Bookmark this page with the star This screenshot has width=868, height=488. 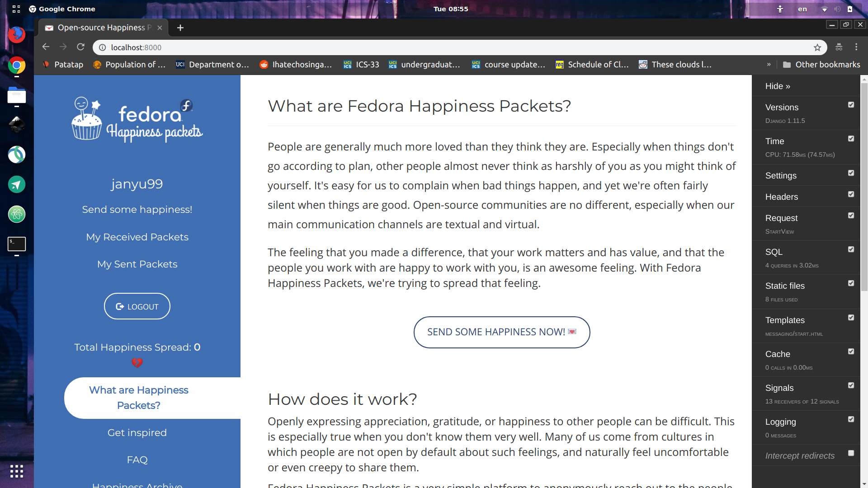(x=817, y=47)
